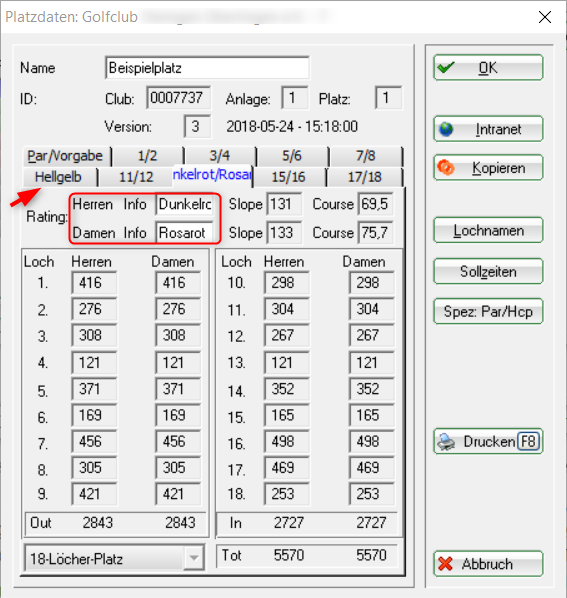Open the Lochnamen dialog button
The width and height of the screenshot is (567, 598).
(x=488, y=230)
